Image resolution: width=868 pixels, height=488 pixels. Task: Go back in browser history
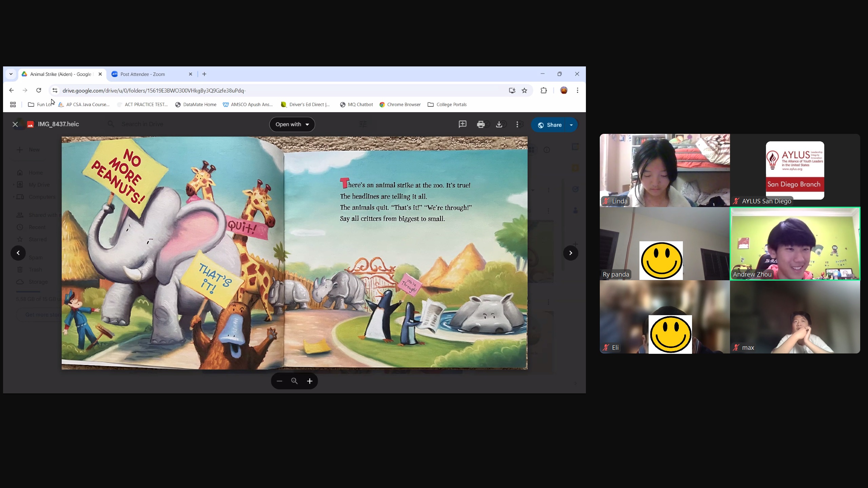pos(12,90)
